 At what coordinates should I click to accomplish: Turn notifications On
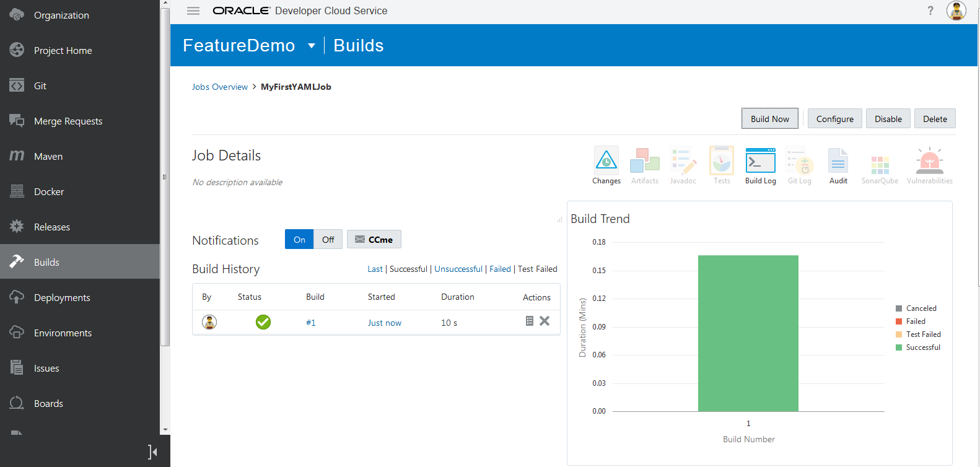click(299, 240)
